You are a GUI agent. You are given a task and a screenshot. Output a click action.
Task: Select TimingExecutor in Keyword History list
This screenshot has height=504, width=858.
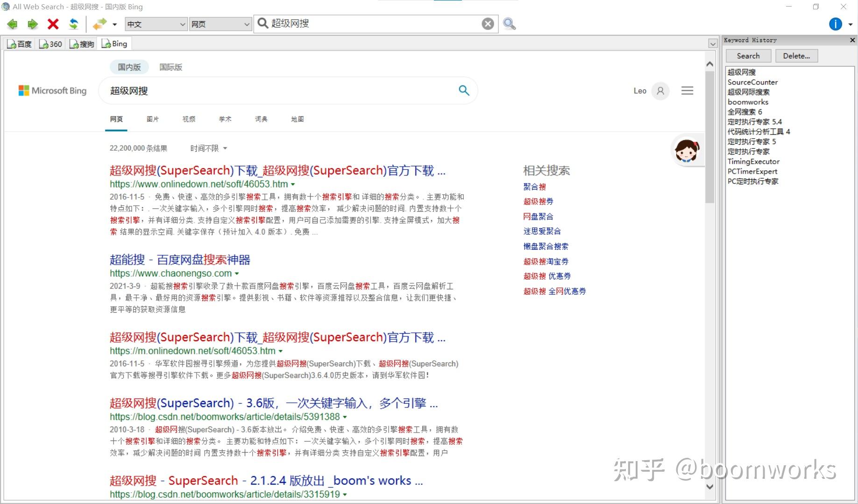pyautogui.click(x=753, y=161)
